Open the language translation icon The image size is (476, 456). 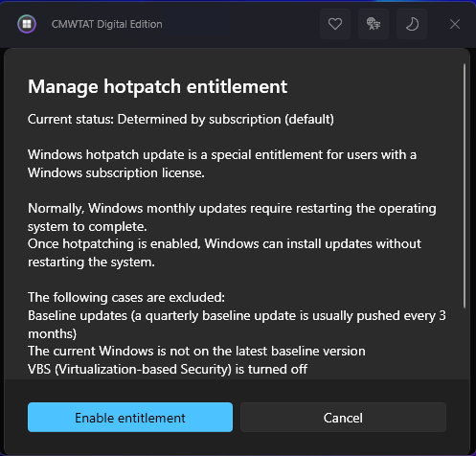374,24
